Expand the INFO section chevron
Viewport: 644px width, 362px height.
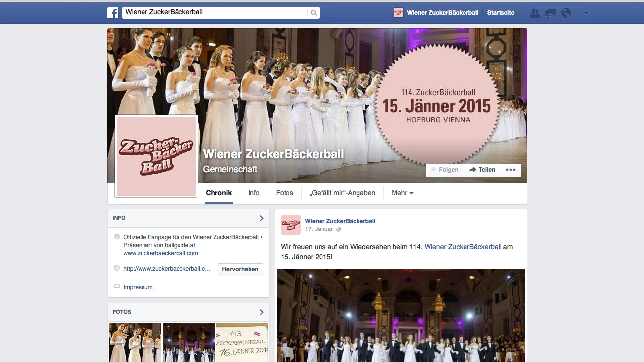(261, 218)
